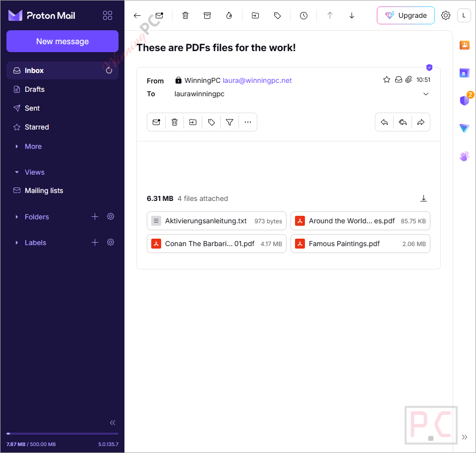Click the 7.87 MB / 500.00 MB storage text
Image resolution: width=476 pixels, height=453 pixels.
(x=31, y=444)
